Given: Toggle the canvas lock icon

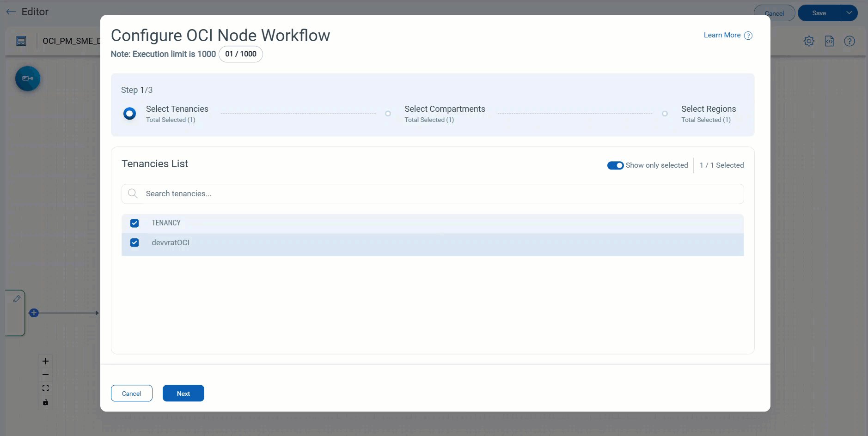Looking at the screenshot, I should click(x=45, y=402).
